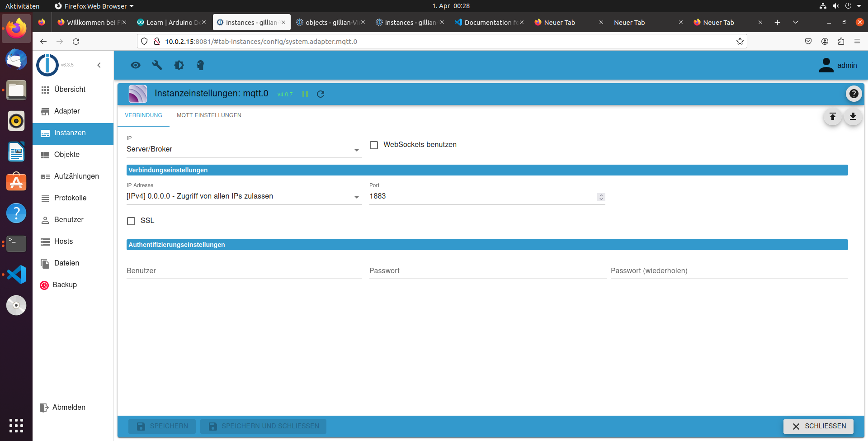This screenshot has width=868, height=441.
Task: Open Ubuntu Software from dock
Action: point(16,182)
